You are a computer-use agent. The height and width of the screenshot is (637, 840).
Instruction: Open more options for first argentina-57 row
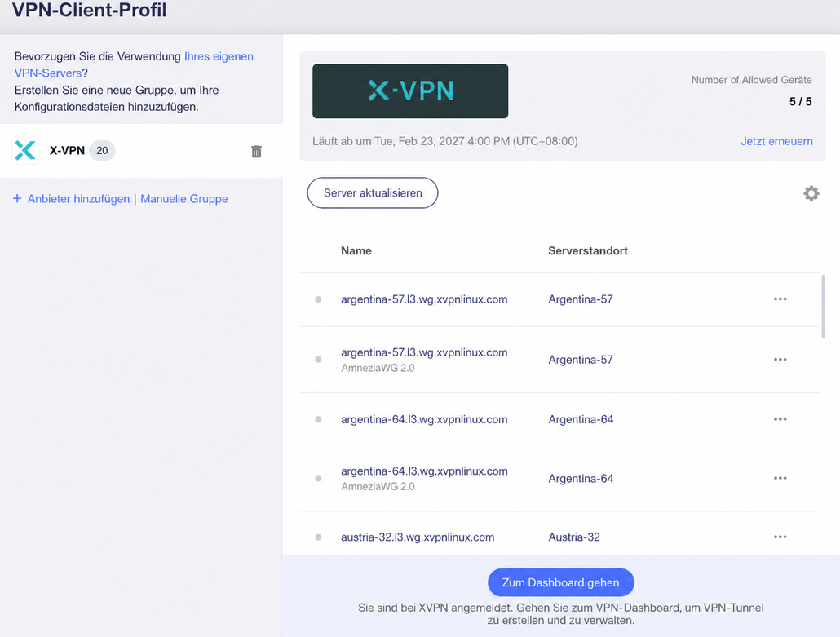pos(780,299)
